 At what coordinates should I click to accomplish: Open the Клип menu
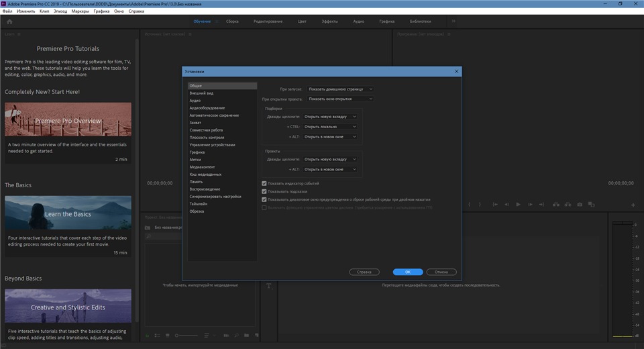tap(44, 11)
